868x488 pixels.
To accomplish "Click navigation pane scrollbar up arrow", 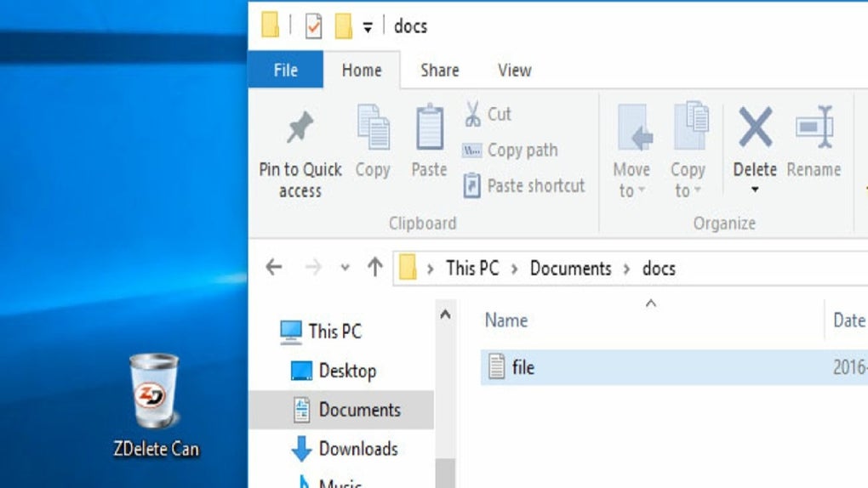I will pos(445,315).
